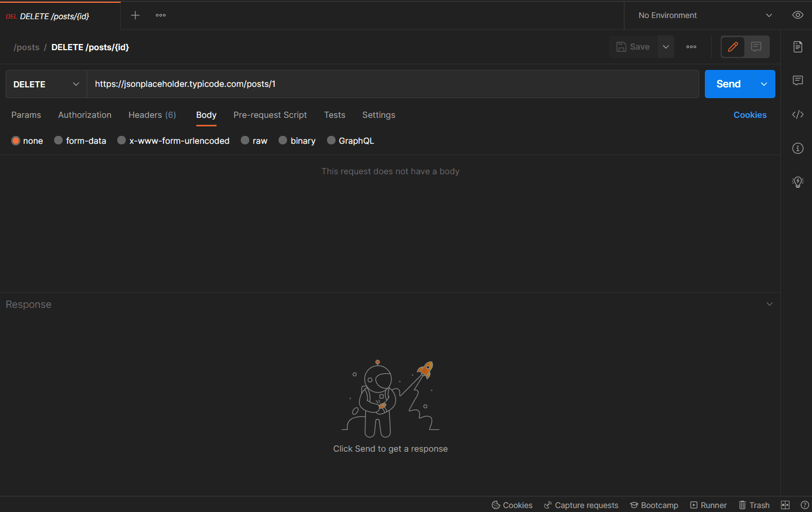The image size is (812, 512).
Task: Open the documentation icon in right sidebar
Action: (797, 47)
